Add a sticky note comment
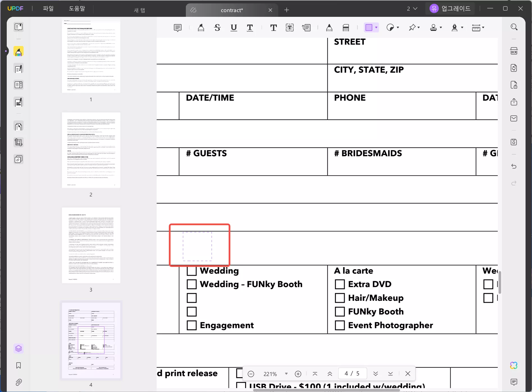Screen dimensions: 532x392 [178, 28]
